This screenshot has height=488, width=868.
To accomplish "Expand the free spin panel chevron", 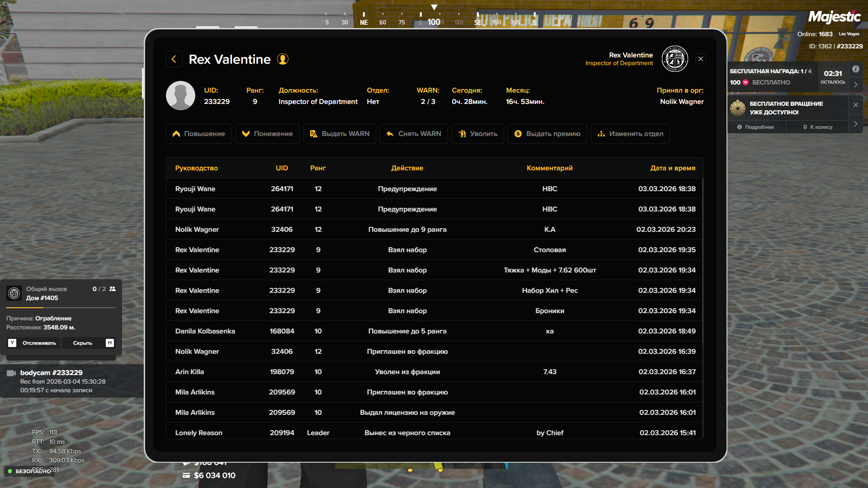I will (x=855, y=124).
